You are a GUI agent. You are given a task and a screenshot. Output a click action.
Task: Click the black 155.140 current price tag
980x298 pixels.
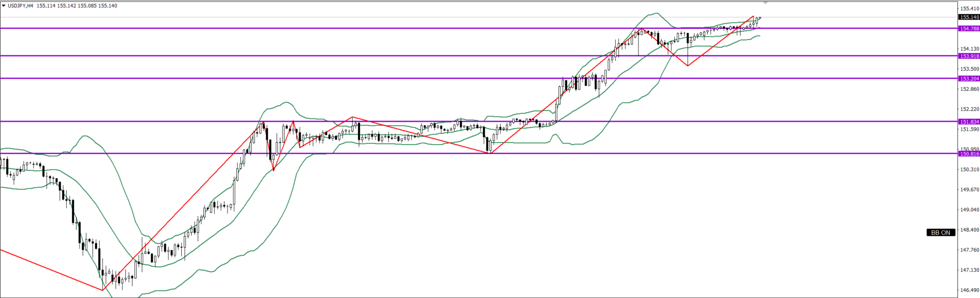point(969,17)
